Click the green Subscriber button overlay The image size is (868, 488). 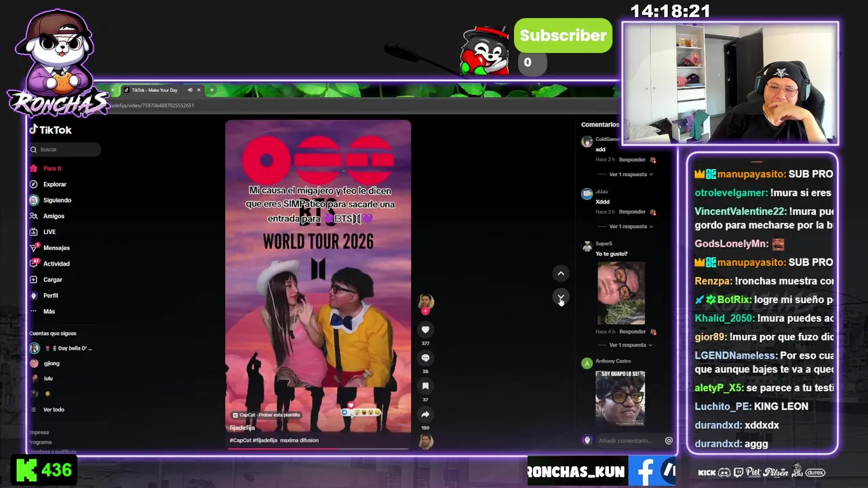563,35
